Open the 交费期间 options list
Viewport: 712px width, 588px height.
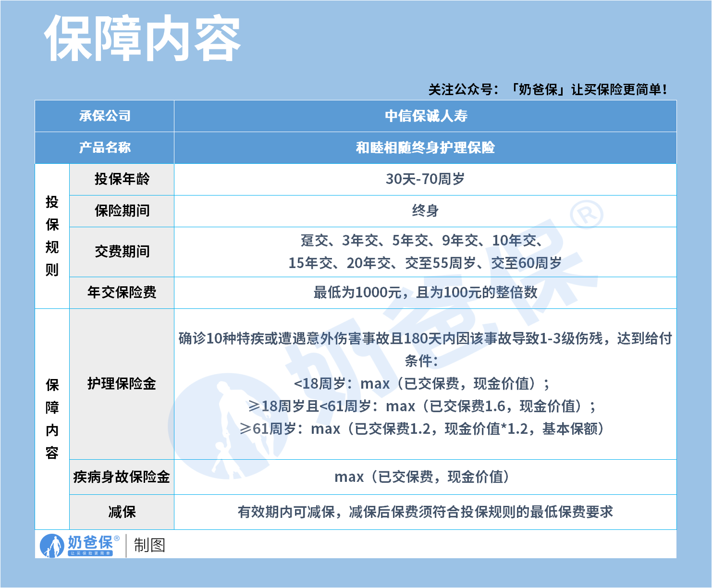[x=122, y=252]
